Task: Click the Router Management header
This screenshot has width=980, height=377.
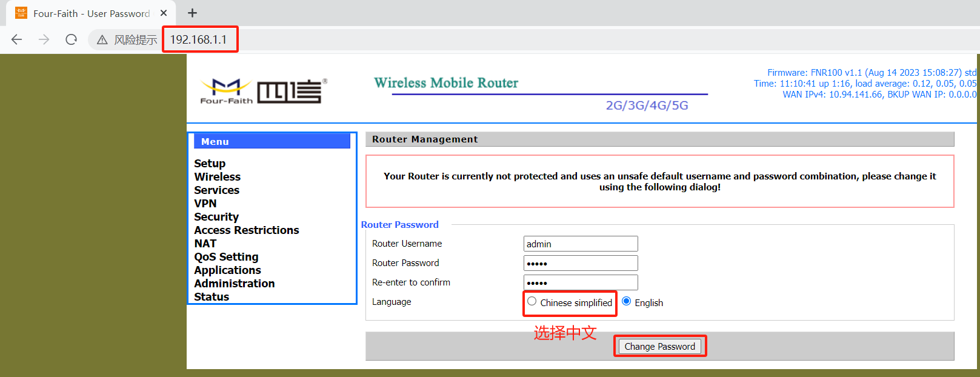Action: point(659,139)
